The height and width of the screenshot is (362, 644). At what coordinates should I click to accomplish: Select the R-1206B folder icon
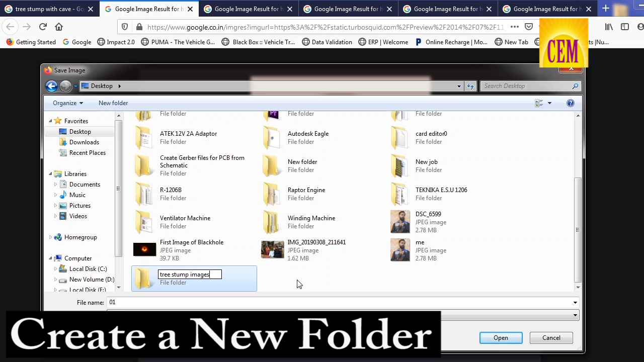[x=144, y=194]
